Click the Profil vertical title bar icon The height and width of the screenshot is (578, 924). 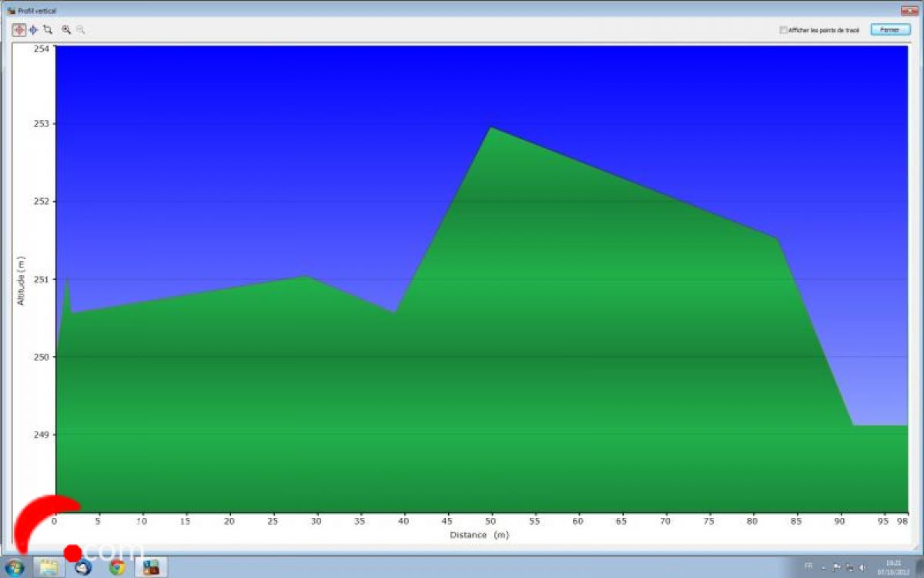[11, 11]
